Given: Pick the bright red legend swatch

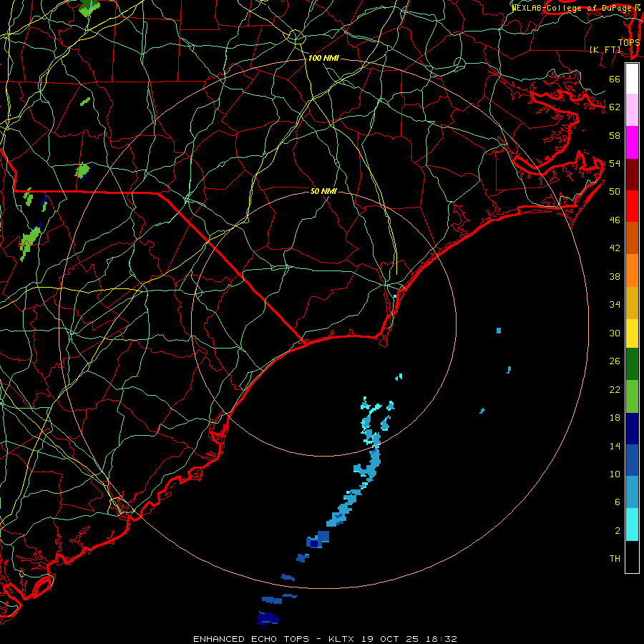Looking at the screenshot, I should (x=632, y=206).
